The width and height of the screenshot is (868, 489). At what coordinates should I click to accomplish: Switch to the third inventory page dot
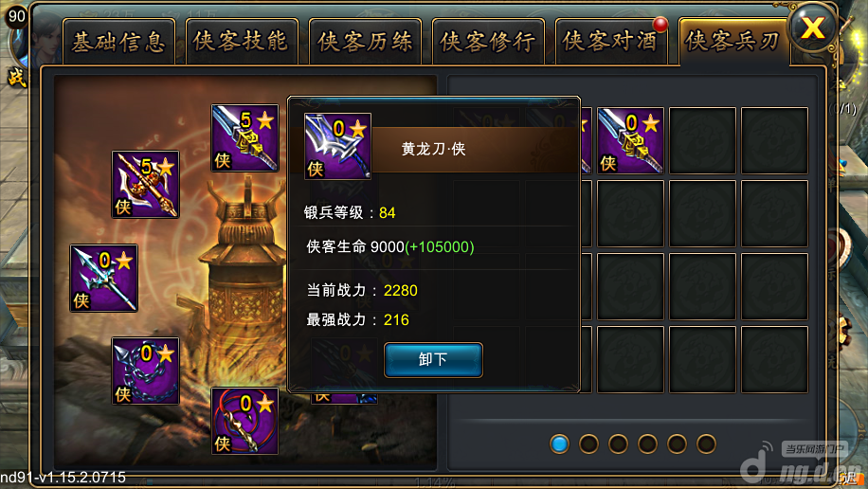tap(618, 444)
